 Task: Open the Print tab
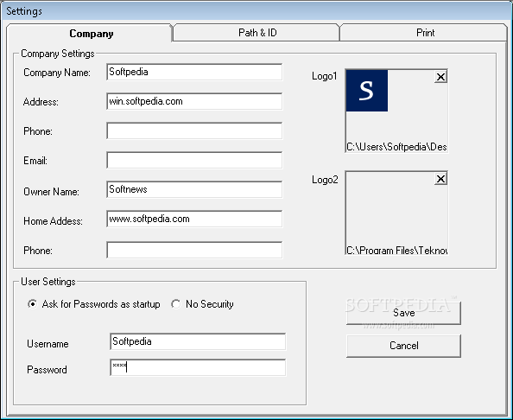tap(424, 33)
